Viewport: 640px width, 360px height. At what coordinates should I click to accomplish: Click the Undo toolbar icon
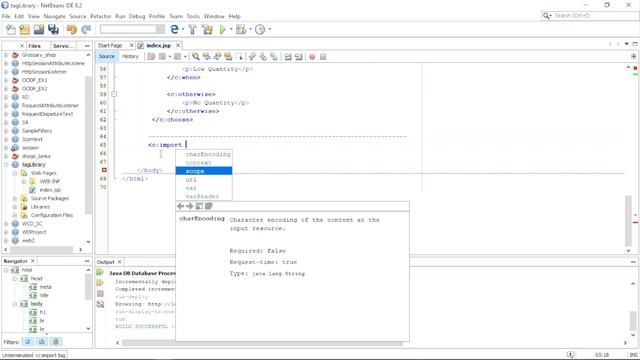(72, 29)
